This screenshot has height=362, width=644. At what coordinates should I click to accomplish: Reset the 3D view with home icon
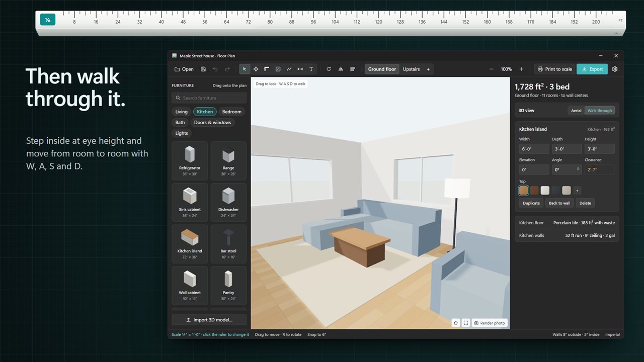pyautogui.click(x=456, y=323)
